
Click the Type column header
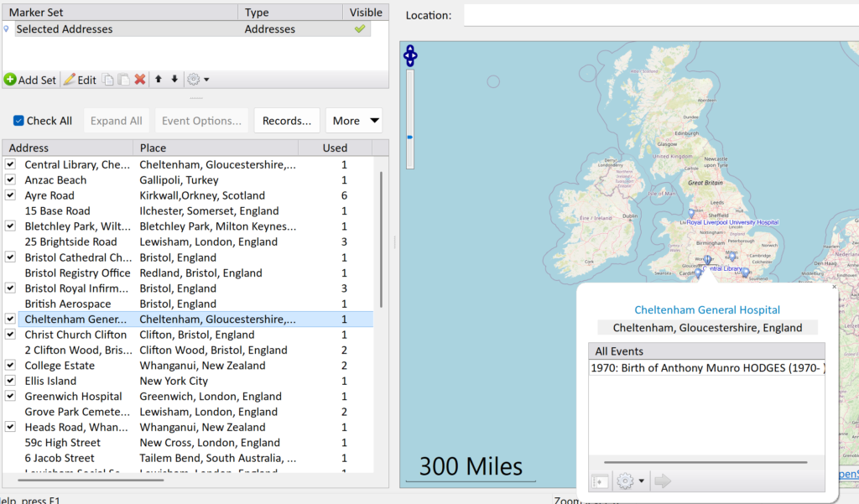coord(290,12)
